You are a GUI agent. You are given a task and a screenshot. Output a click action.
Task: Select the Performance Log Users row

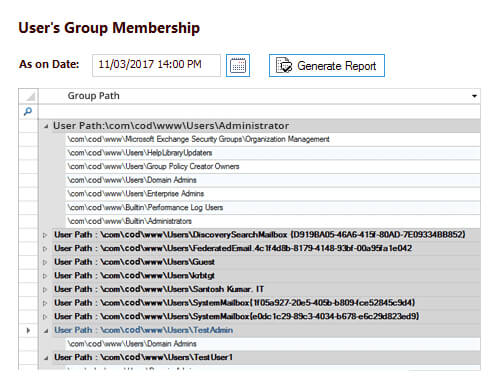coord(273,207)
